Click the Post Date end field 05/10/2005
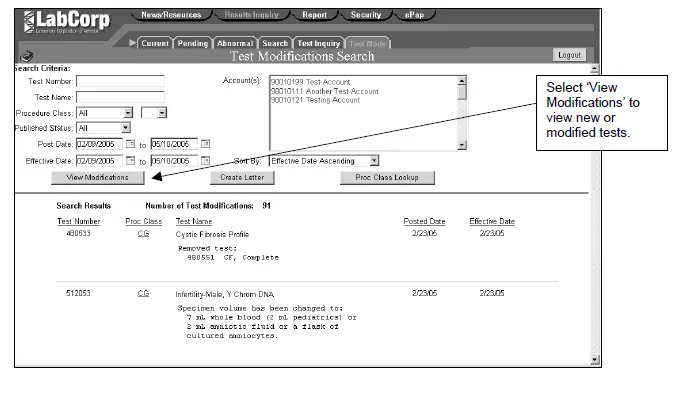Screen dimensions: 700x402 [x=174, y=144]
